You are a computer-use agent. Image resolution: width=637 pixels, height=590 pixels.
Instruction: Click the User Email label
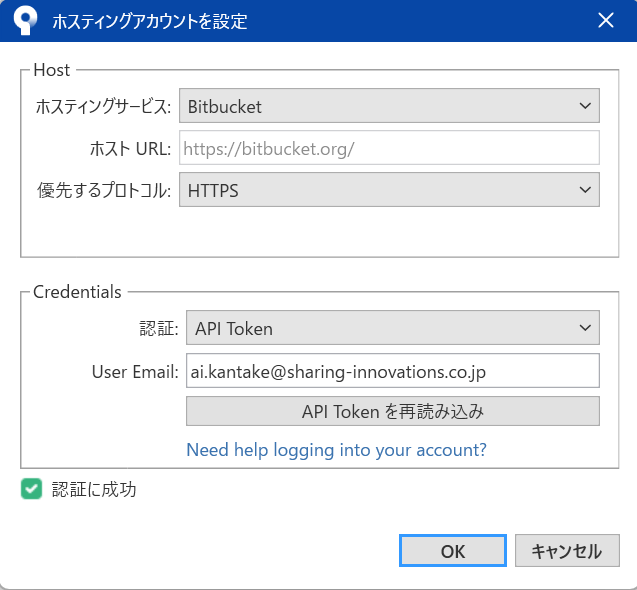click(135, 372)
